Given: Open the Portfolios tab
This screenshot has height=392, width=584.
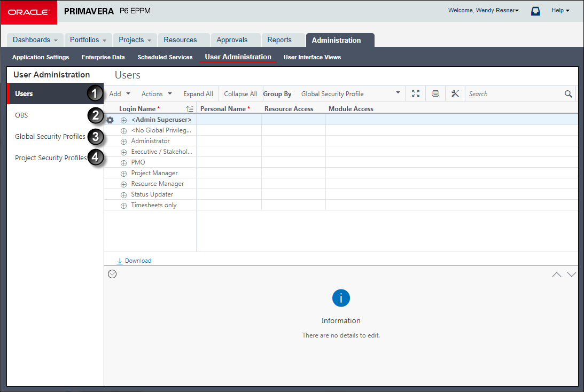Looking at the screenshot, I should click(88, 40).
